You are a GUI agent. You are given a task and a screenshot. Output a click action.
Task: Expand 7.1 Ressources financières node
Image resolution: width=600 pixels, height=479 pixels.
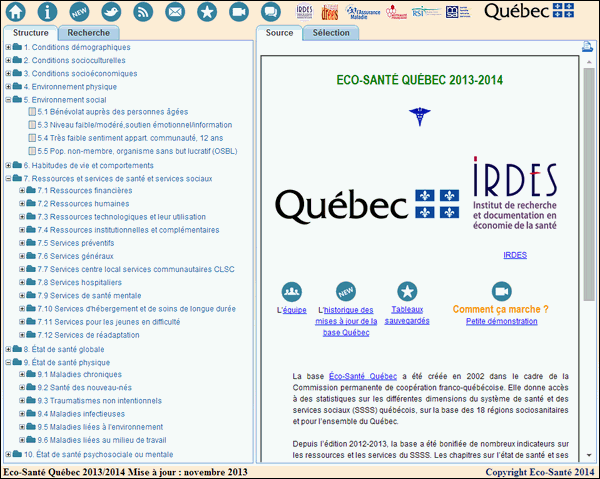[x=22, y=190]
